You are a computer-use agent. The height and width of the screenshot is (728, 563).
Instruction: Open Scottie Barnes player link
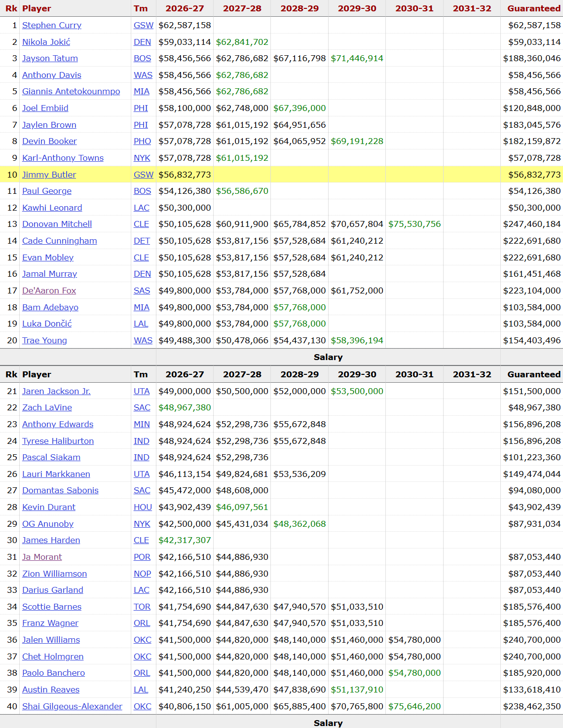52,607
